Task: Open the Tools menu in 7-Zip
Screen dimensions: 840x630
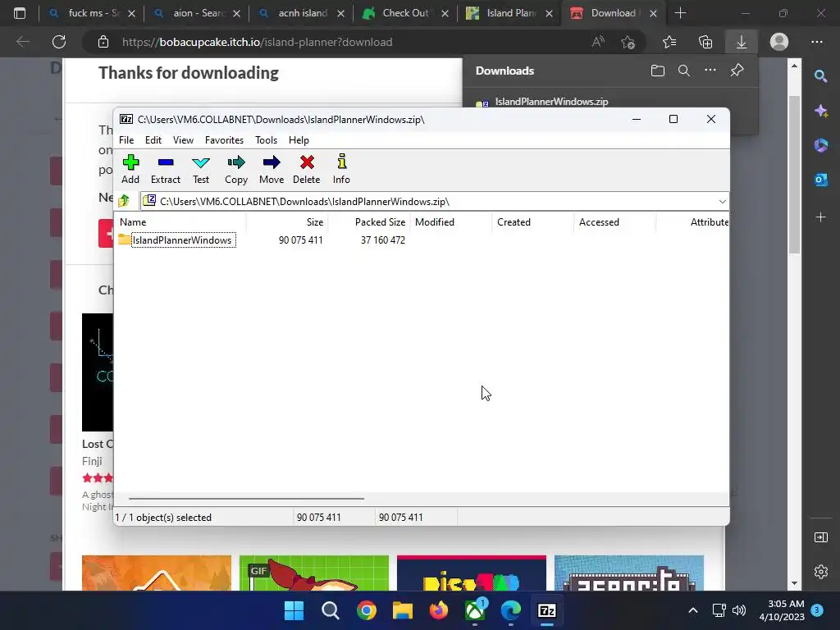Action: [x=267, y=139]
